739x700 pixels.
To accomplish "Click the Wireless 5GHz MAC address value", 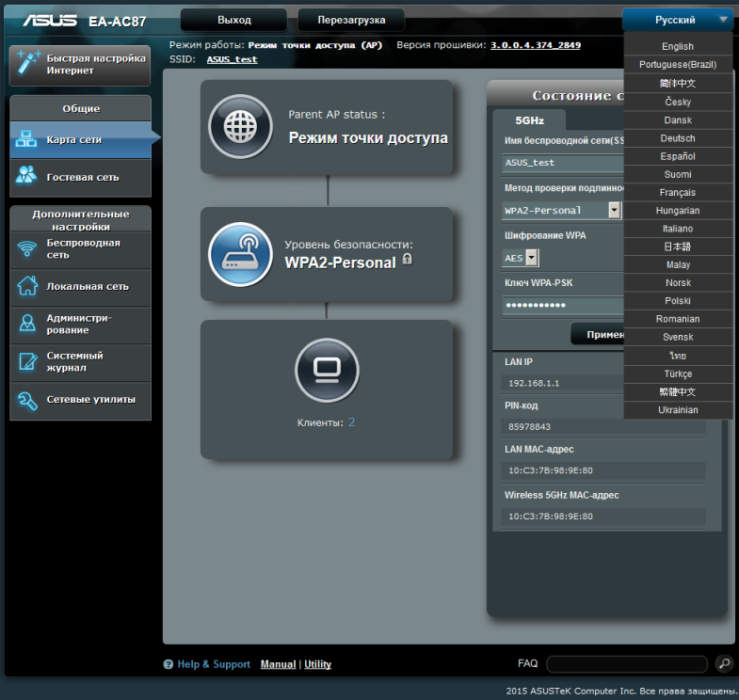I will coord(551,517).
